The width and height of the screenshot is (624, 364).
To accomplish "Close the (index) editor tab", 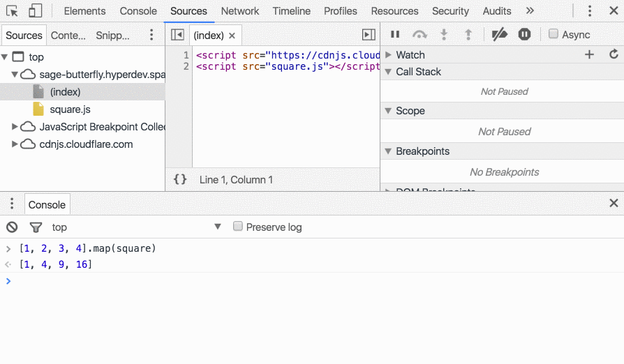I will 232,36.
